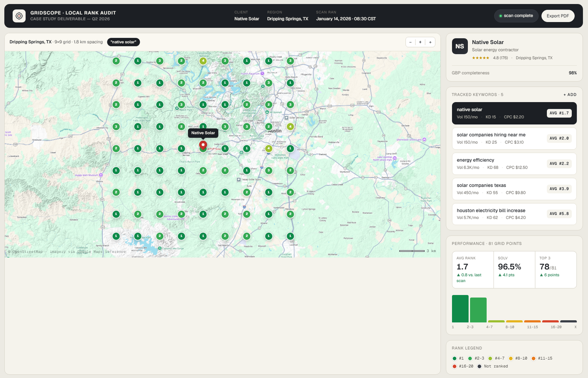Click "KD 15" under native solar keyword
This screenshot has width=588, height=378.
(491, 117)
